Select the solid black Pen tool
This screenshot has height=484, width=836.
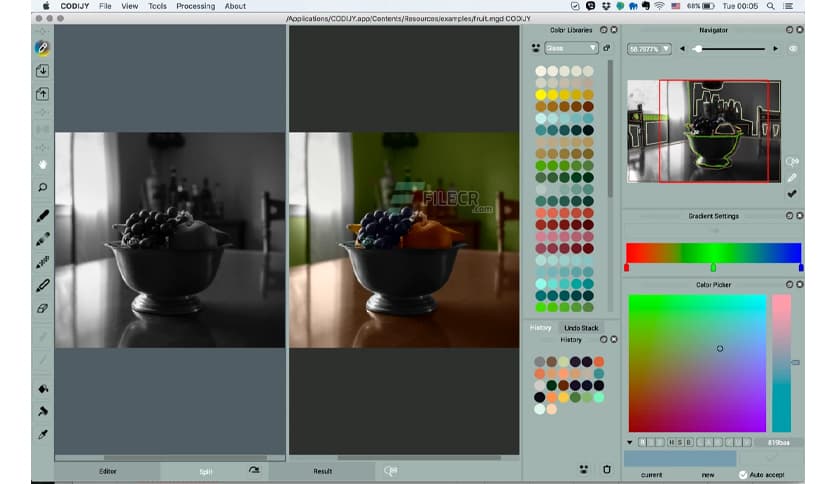click(x=43, y=216)
